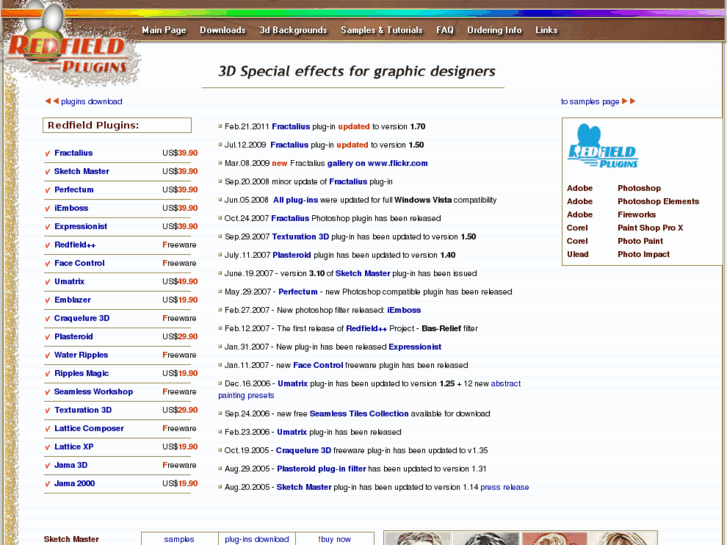Click iEmboss in the Feb.27.2007 news item
Screen dimensions: 727x545
click(404, 310)
